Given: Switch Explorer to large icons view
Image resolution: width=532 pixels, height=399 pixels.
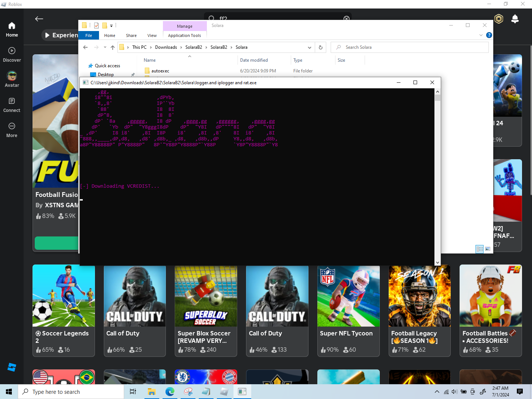Looking at the screenshot, I should point(488,249).
